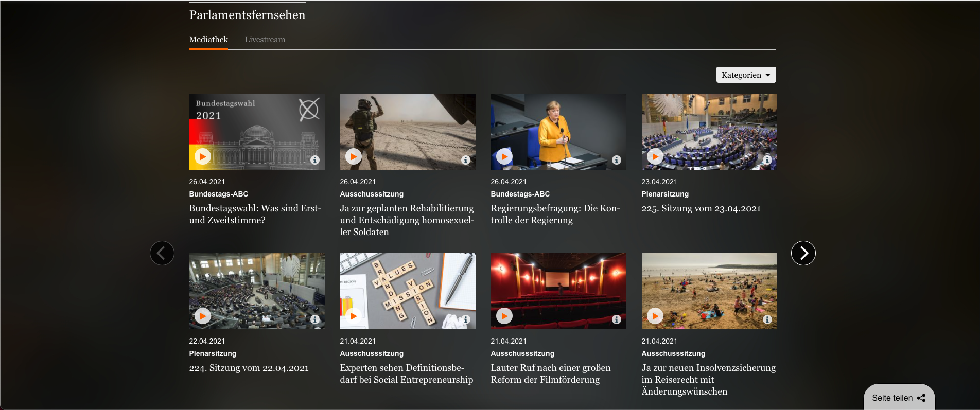Click the Bundestagswahl 2021 thumbnail
This screenshot has height=410, width=980.
pyautogui.click(x=257, y=132)
